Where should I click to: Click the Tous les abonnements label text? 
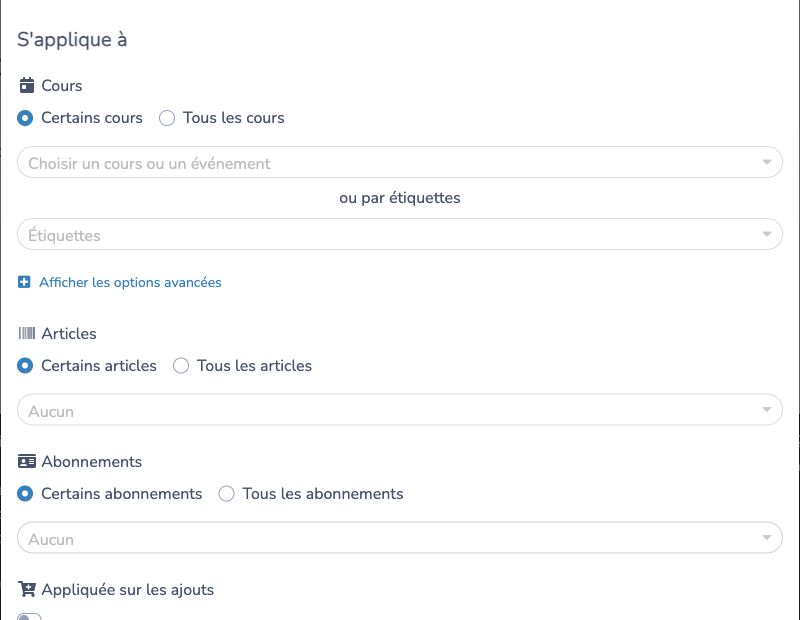click(x=323, y=494)
